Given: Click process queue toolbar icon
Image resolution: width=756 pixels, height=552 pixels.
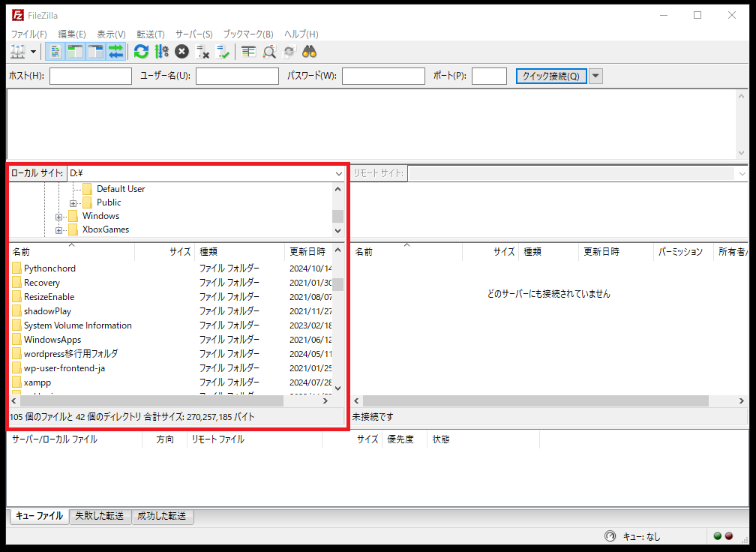Looking at the screenshot, I should (161, 52).
